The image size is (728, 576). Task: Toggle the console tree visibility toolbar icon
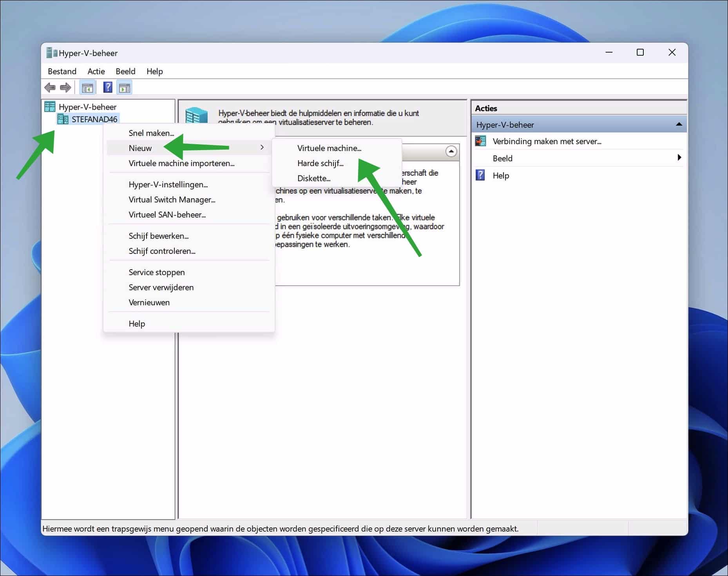point(87,87)
